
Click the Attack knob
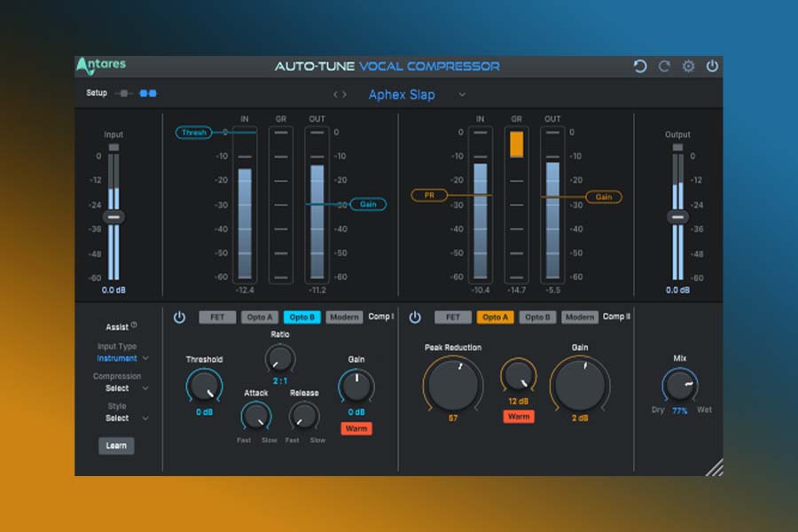tap(255, 416)
